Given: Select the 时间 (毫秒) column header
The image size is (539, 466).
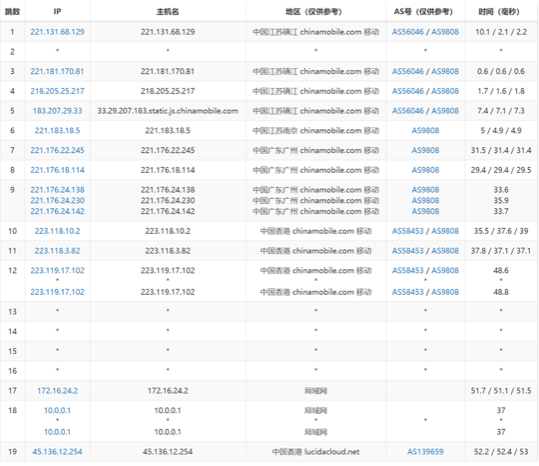Looking at the screenshot, I should 499,12.
